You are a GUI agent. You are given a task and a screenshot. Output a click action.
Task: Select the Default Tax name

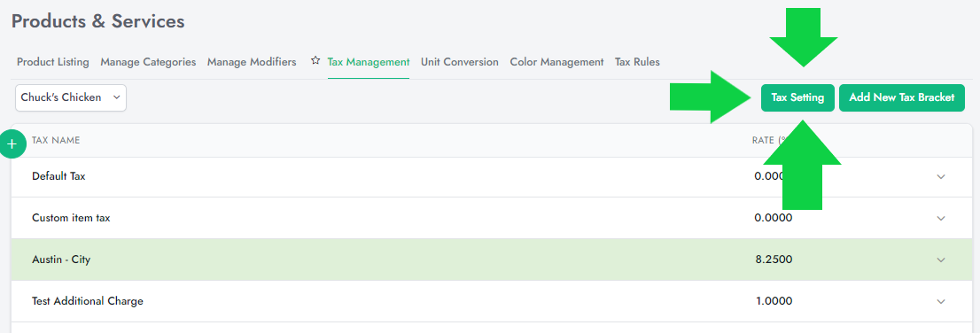[58, 176]
